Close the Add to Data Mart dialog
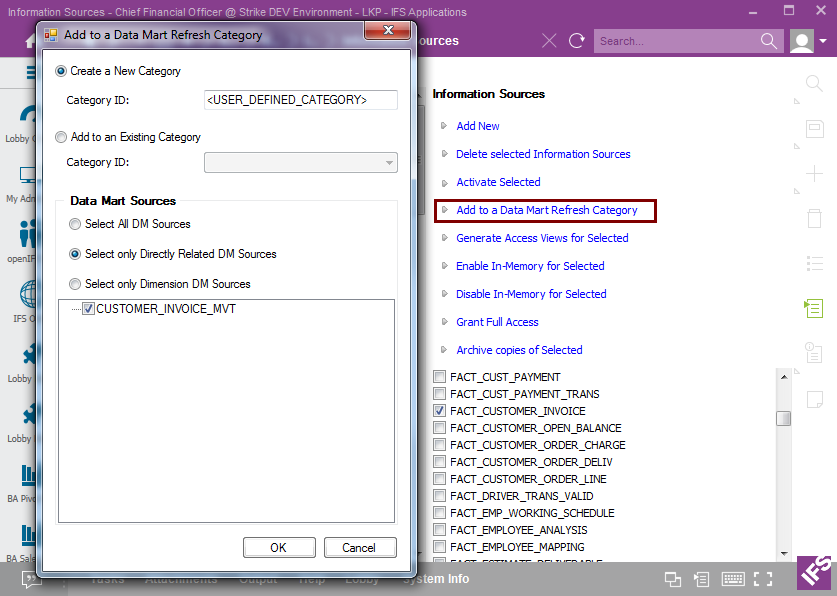 388,30
